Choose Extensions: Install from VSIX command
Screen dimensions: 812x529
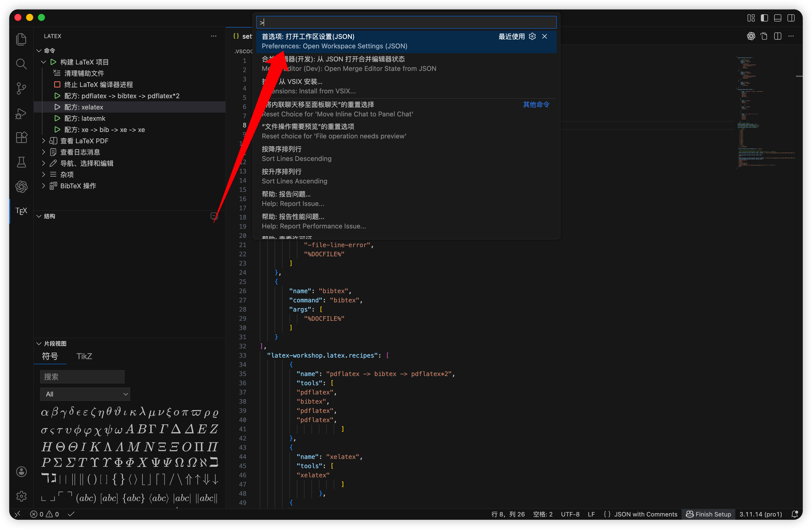pyautogui.click(x=406, y=86)
